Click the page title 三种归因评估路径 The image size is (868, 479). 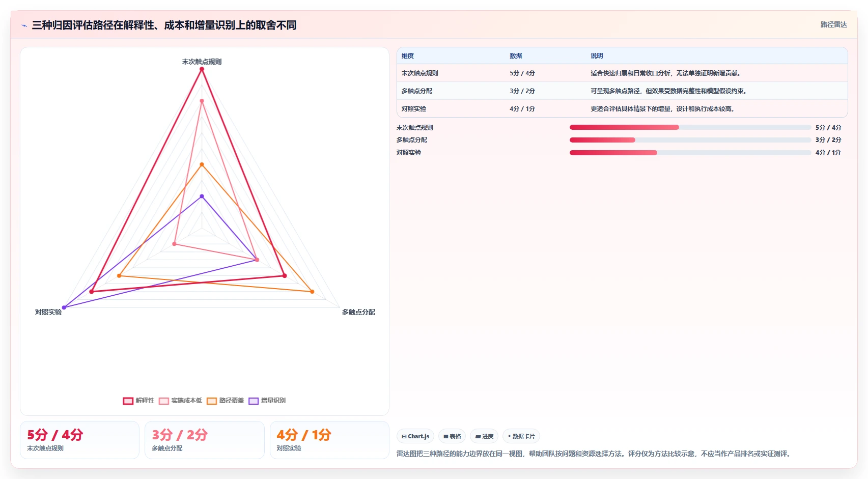pyautogui.click(x=164, y=25)
